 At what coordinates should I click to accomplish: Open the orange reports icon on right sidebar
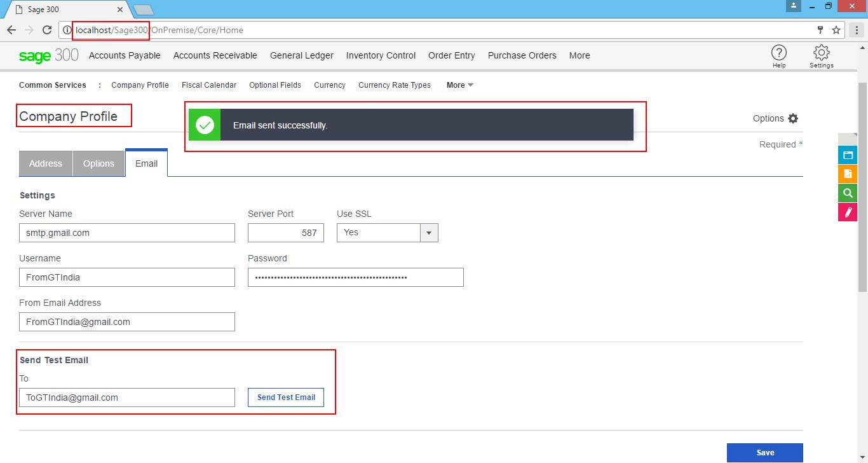click(x=848, y=174)
